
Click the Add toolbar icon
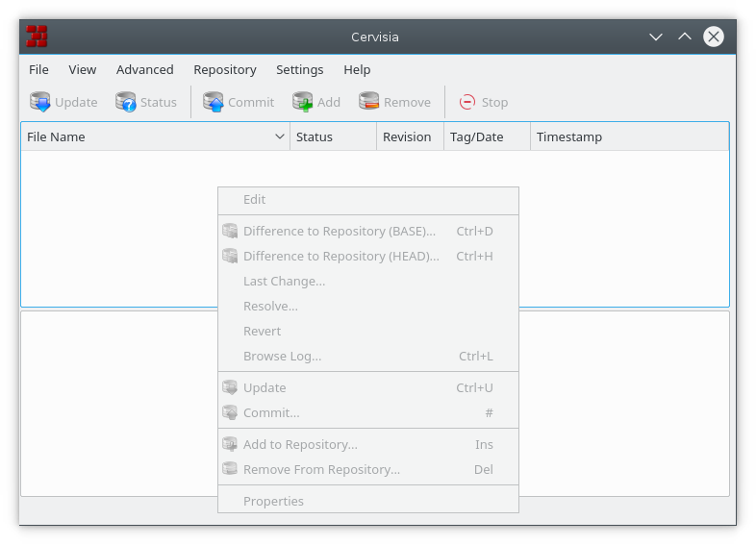pos(303,102)
